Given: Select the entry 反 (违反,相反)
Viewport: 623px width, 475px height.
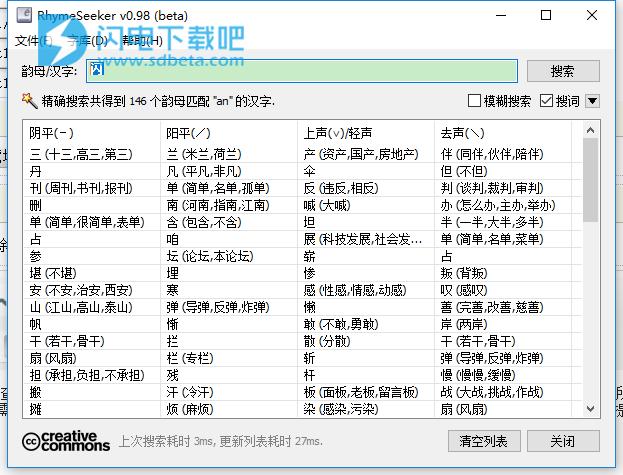Looking at the screenshot, I should click(341, 188).
